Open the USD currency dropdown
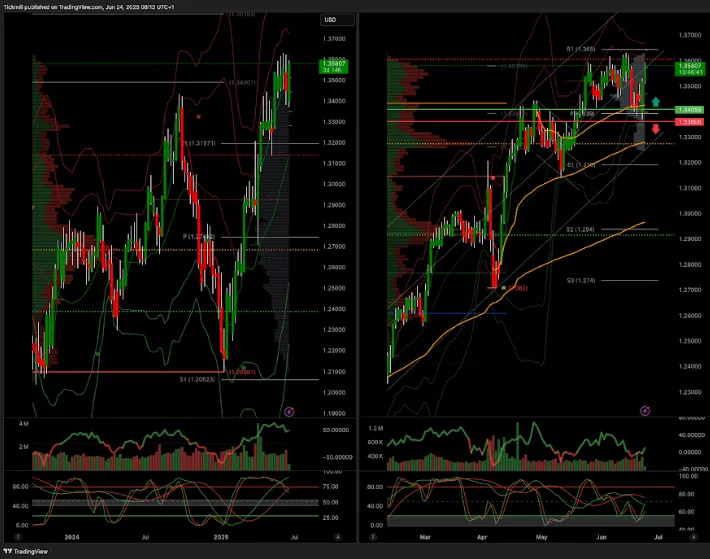710x559 pixels. (329, 20)
